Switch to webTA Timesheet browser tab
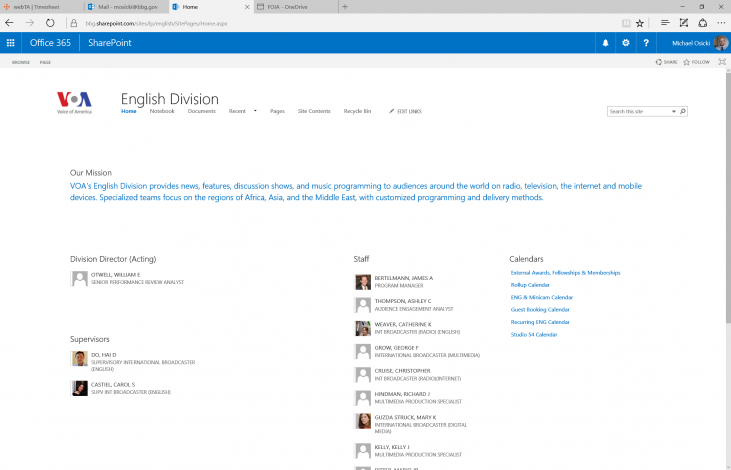Viewport: 731px width, 470px height. [x=42, y=7]
